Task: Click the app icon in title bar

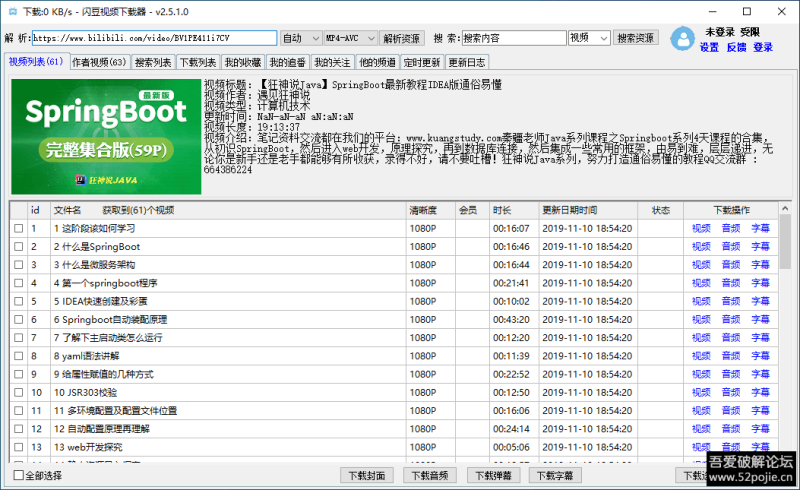Action: click(13, 11)
